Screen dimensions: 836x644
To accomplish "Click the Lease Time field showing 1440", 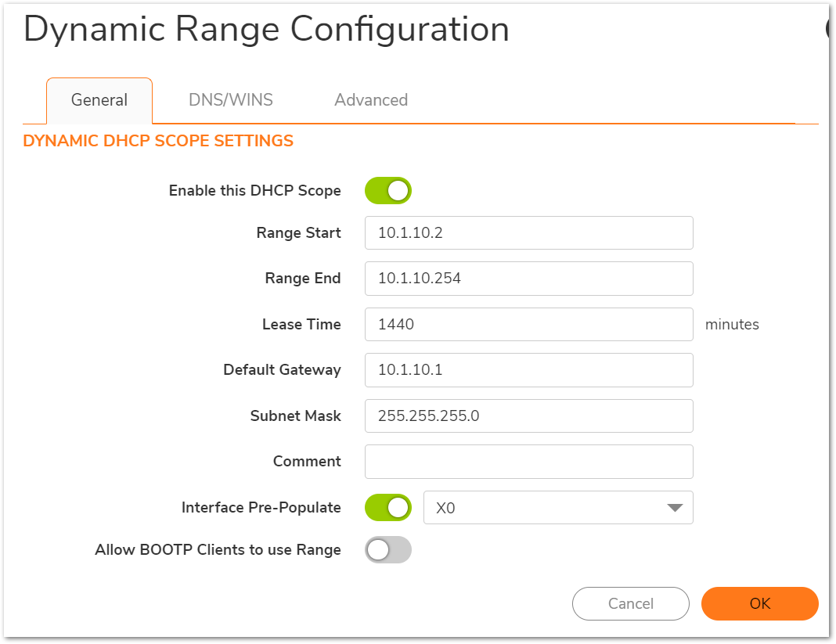I will 528,324.
